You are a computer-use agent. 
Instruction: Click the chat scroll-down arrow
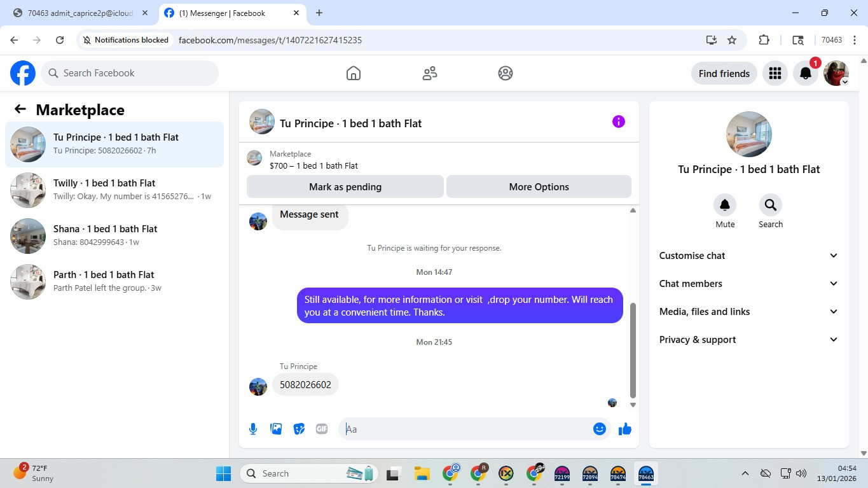coord(633,405)
